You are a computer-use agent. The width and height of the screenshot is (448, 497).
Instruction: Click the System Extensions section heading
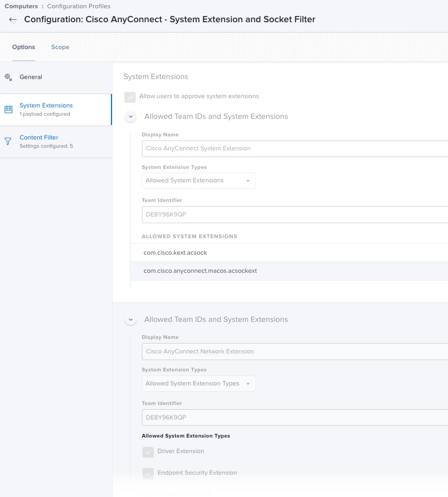pyautogui.click(x=156, y=76)
